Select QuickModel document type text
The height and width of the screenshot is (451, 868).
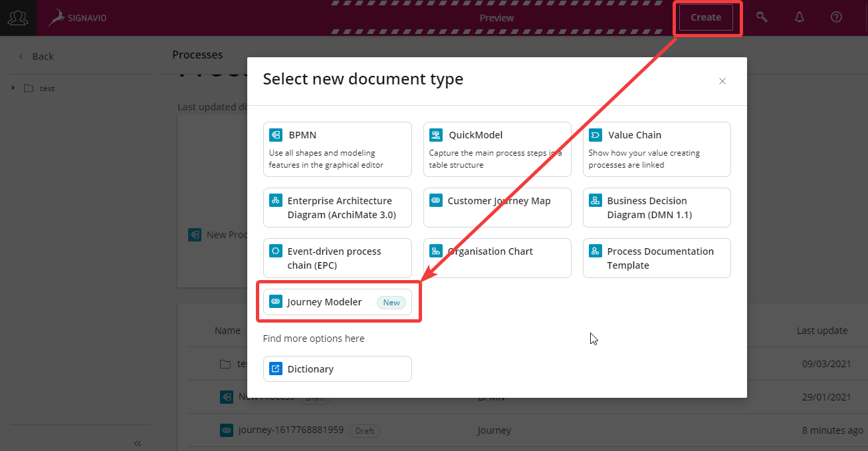pos(475,135)
